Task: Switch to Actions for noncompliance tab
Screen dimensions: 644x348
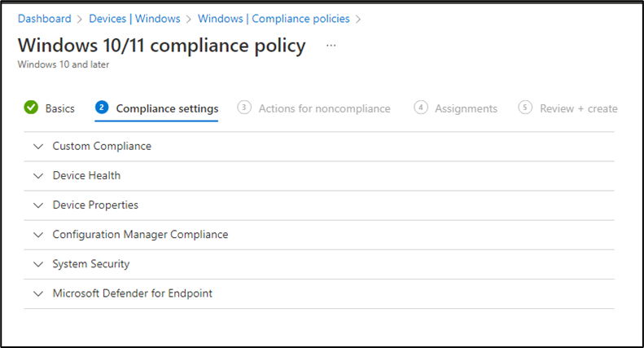Action: point(325,108)
